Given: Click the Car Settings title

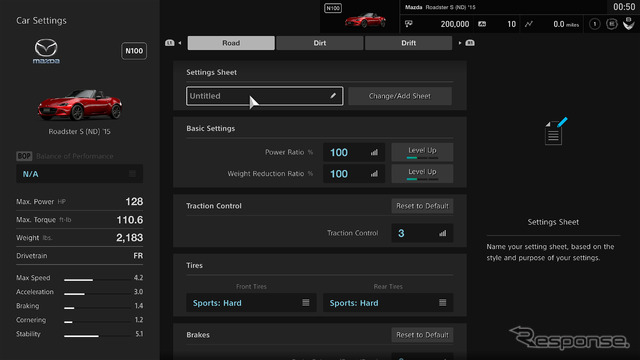Looking at the screenshot, I should click(41, 20).
